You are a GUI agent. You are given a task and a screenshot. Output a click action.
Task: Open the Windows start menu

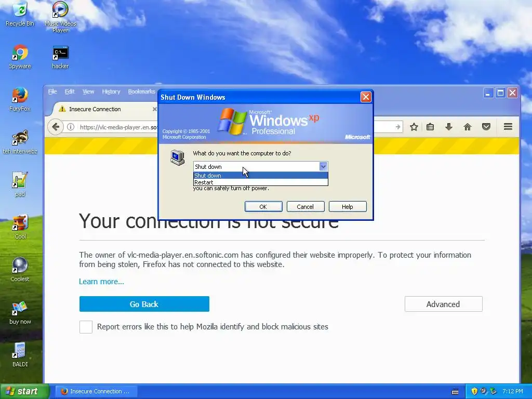coord(24,391)
